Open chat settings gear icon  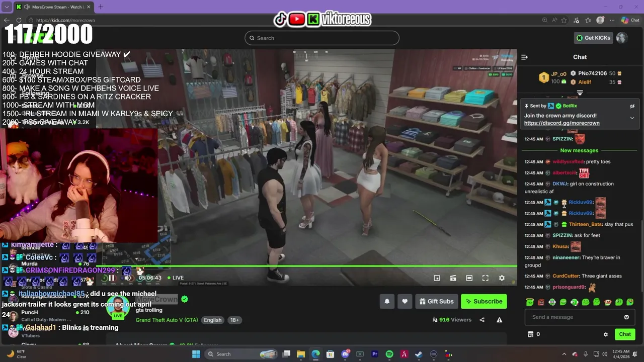coord(606,334)
